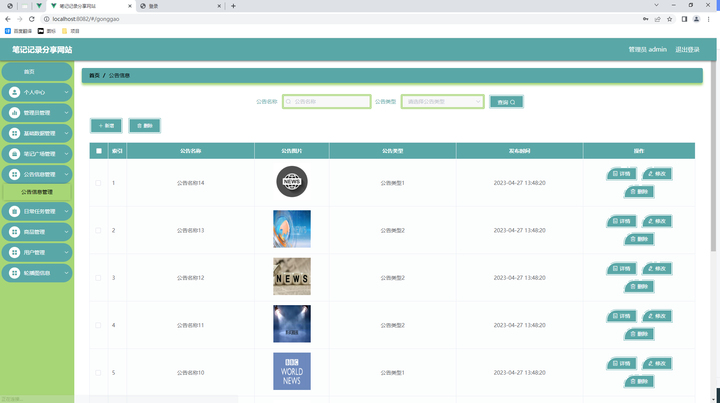The image size is (720, 403).
Task: Open the 公告类型 filter dropdown
Action: tap(443, 101)
